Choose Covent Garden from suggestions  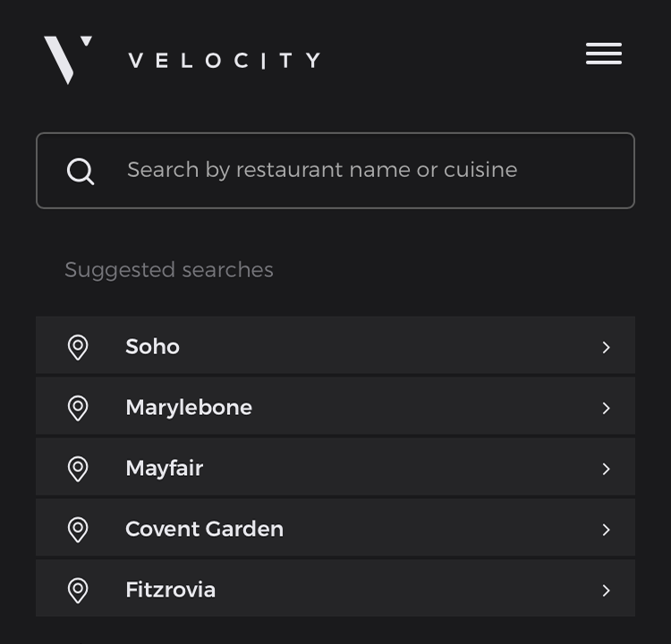[335, 527]
